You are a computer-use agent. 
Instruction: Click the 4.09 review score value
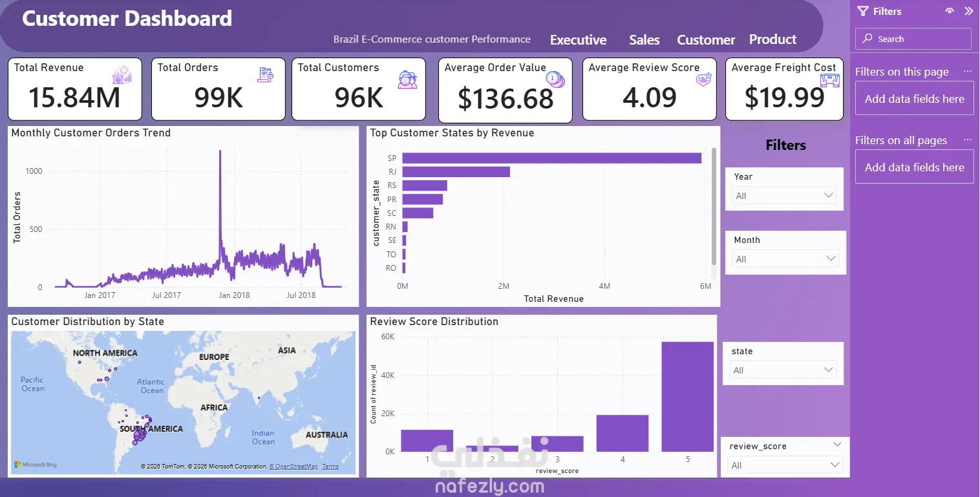pyautogui.click(x=649, y=97)
